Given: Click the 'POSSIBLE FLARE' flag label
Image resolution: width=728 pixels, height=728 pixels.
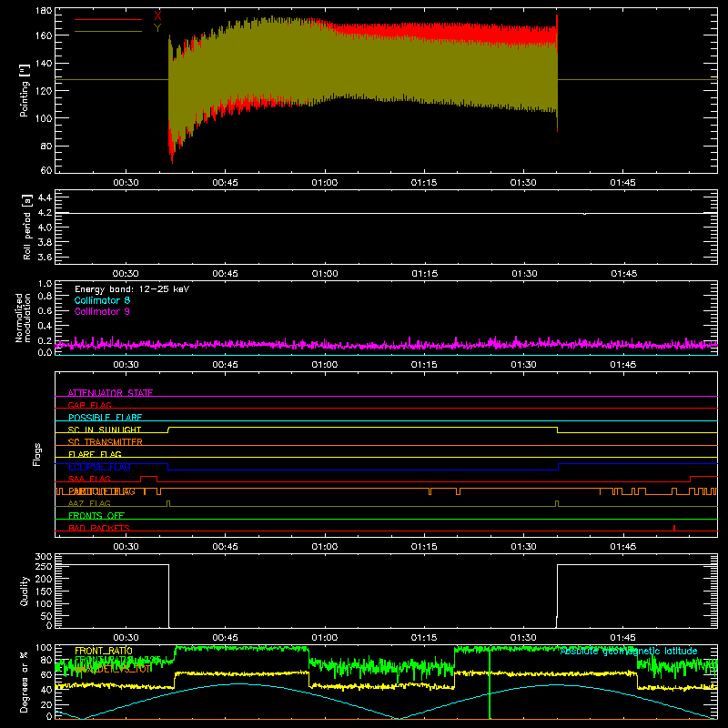Looking at the screenshot, I should [105, 418].
